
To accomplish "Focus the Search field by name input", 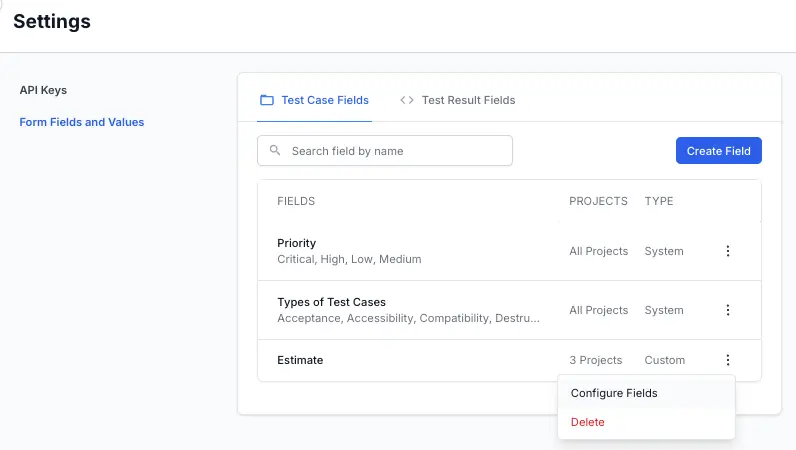I will click(396, 151).
